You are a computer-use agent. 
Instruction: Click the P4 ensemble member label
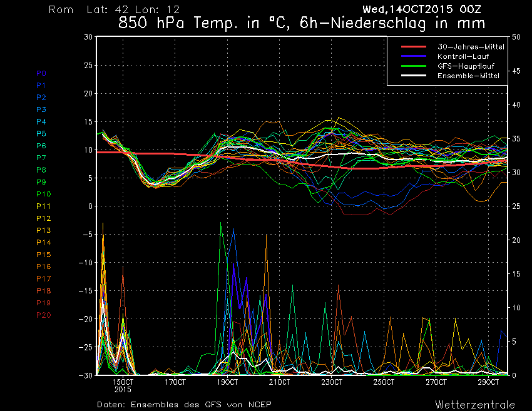point(41,122)
